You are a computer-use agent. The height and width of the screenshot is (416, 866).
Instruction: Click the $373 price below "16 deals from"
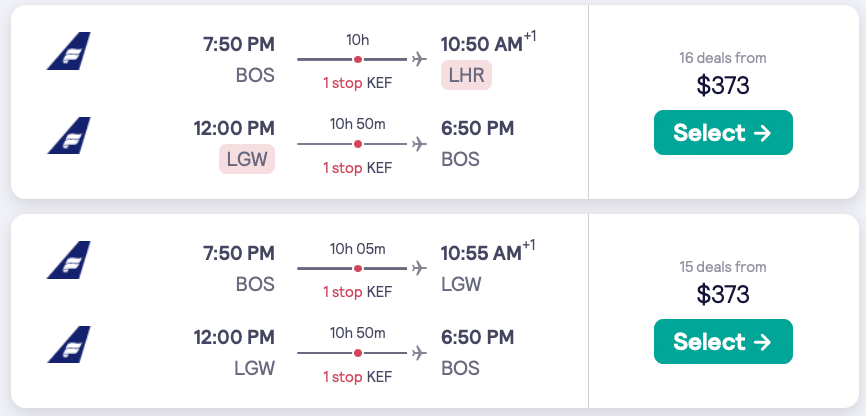click(x=723, y=85)
